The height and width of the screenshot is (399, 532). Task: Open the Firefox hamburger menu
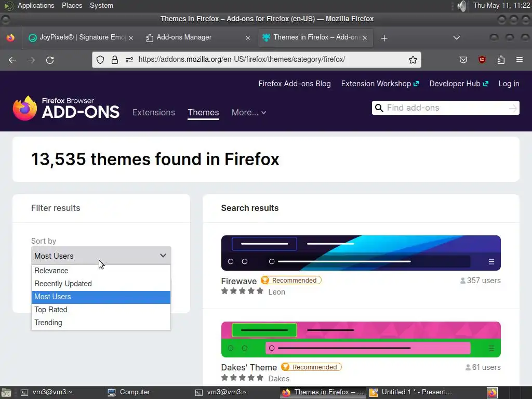click(520, 60)
